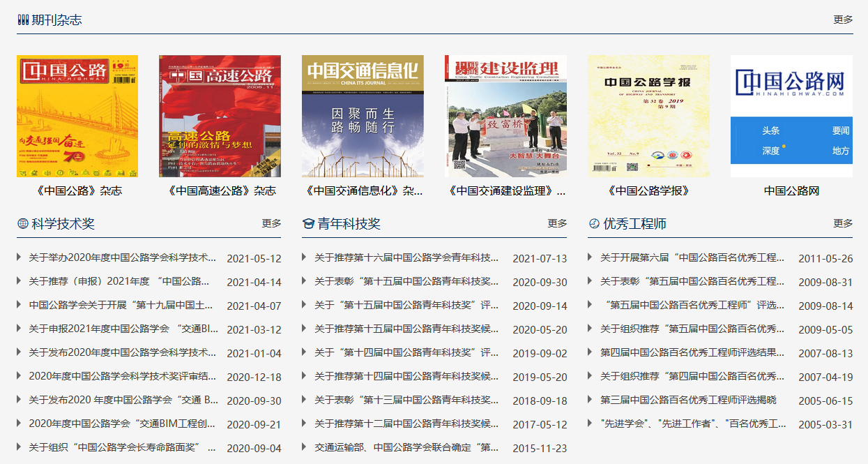Open 关于推荐第十六届中国公路学会青年科技… article
This screenshot has height=464, width=868.
pyautogui.click(x=406, y=257)
